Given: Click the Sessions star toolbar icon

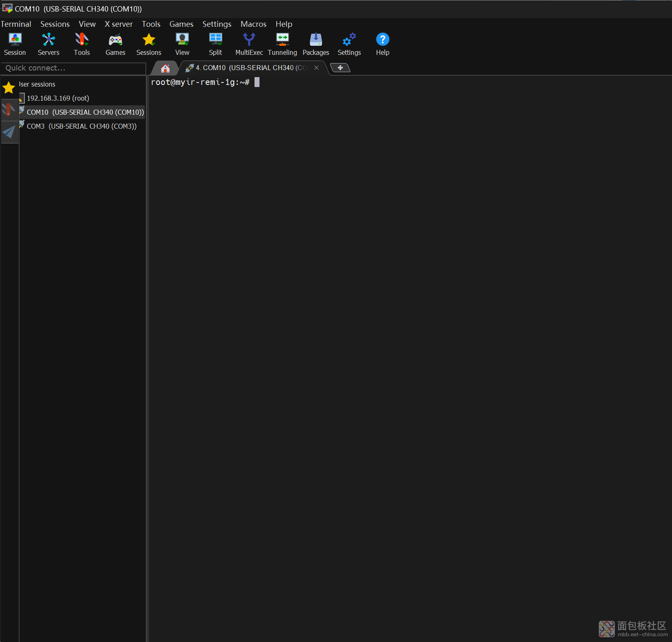Looking at the screenshot, I should tap(149, 44).
